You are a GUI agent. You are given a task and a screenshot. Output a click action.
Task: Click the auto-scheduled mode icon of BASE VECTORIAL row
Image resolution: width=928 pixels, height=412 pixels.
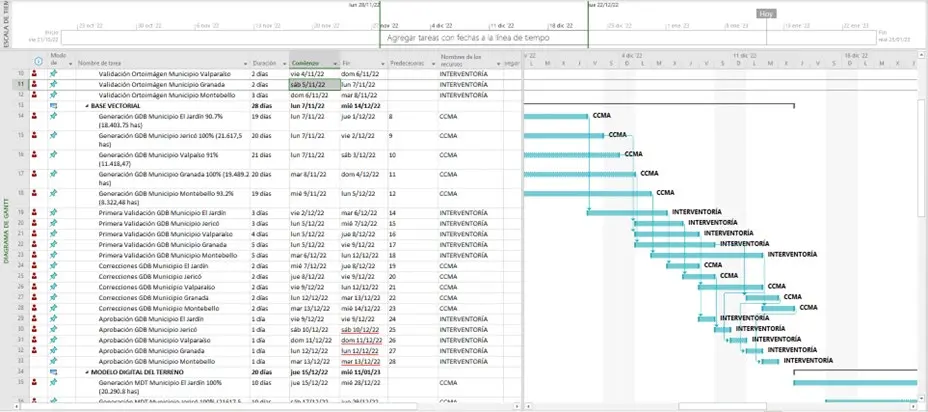click(x=53, y=104)
